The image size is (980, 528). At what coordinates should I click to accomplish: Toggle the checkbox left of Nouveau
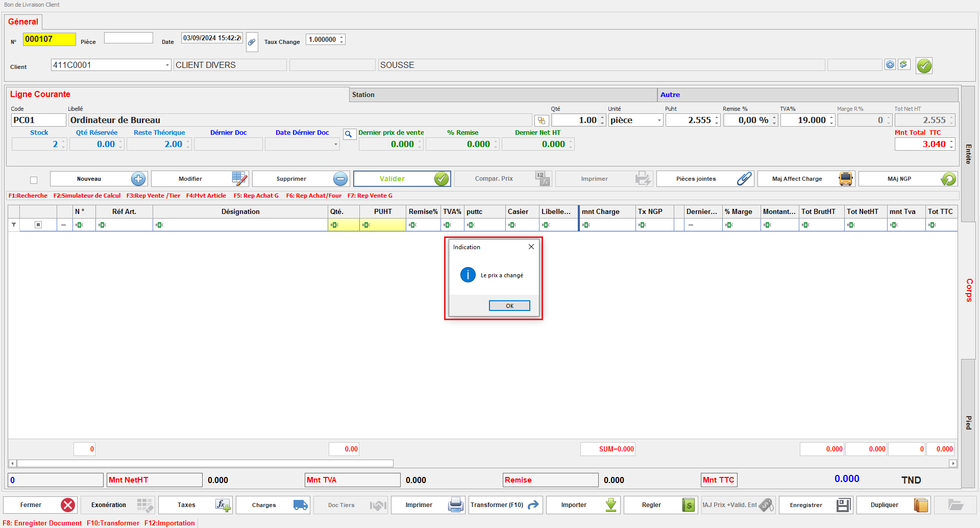tap(34, 180)
